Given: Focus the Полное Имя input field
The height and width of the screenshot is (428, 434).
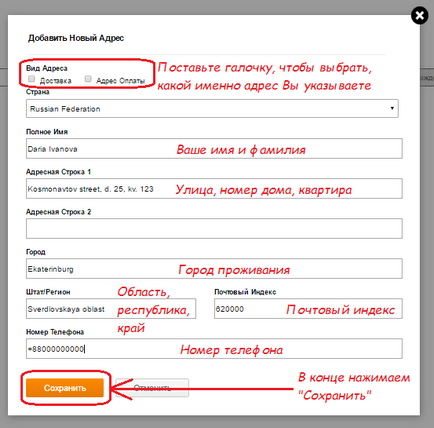Looking at the screenshot, I should (x=214, y=149).
